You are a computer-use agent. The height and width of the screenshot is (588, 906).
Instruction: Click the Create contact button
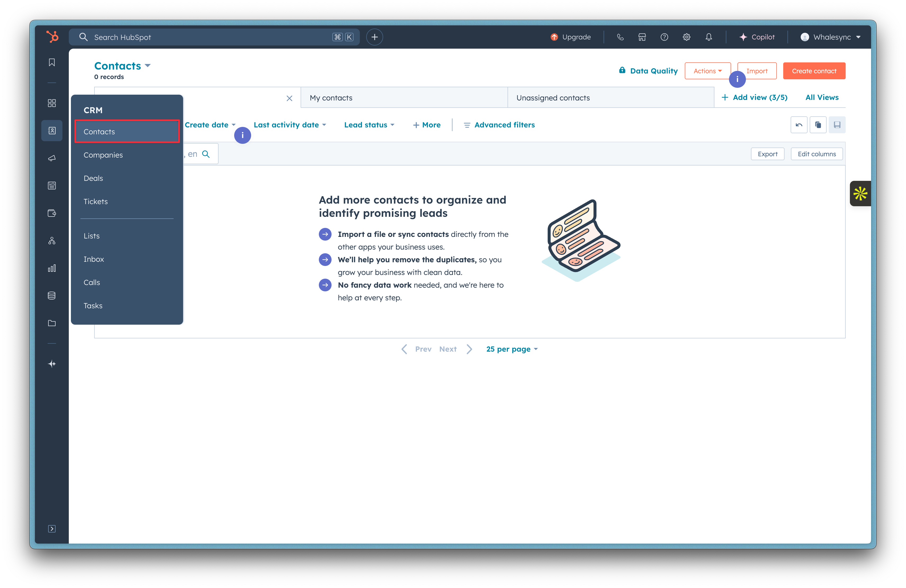[814, 71]
